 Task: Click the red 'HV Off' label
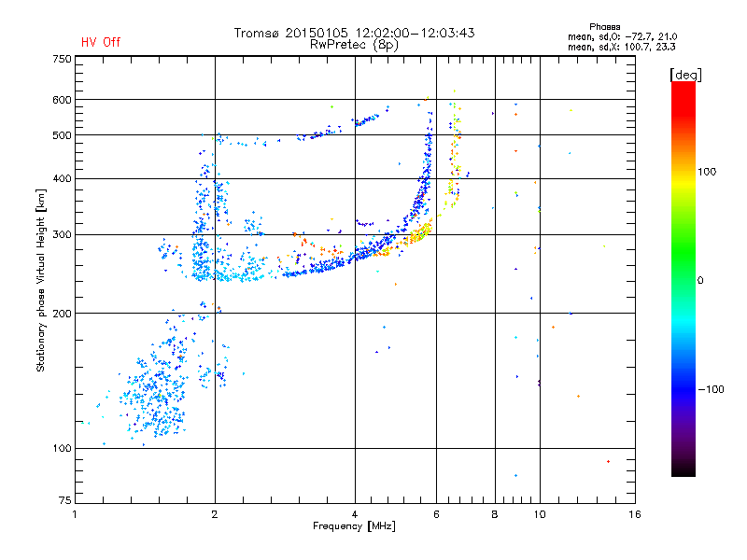point(101,42)
